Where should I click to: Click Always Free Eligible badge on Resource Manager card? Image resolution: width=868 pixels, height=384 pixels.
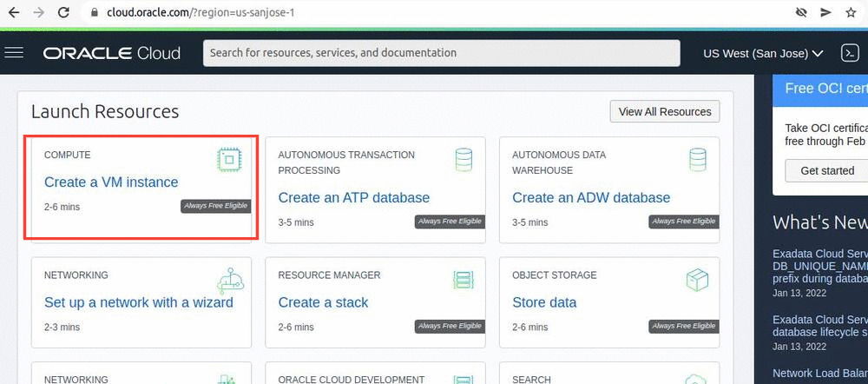[x=450, y=327]
